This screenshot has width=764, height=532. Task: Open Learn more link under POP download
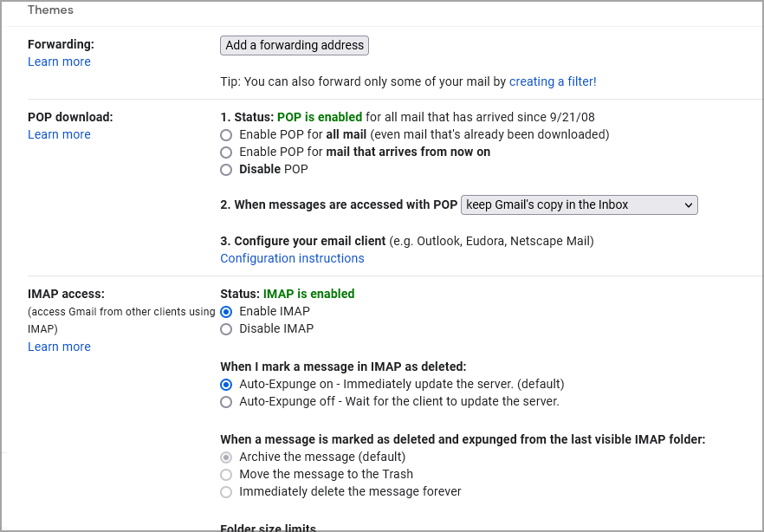[59, 134]
